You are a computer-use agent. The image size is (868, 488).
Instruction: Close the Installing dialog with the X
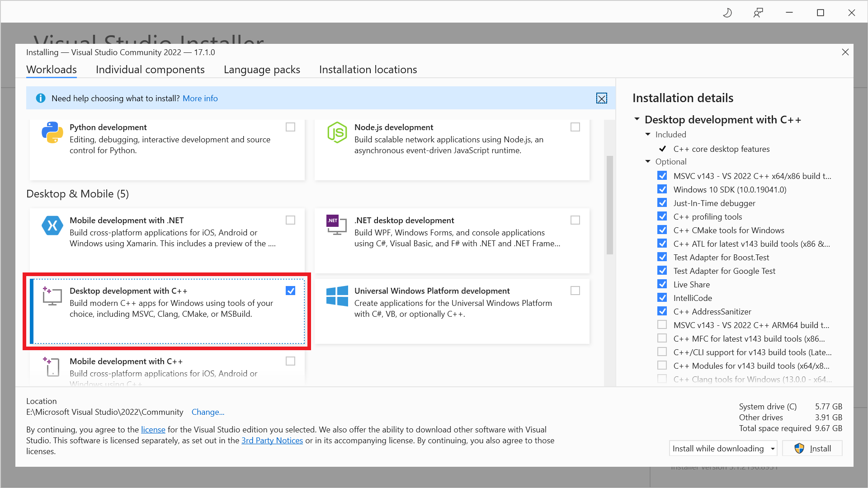[x=845, y=52]
